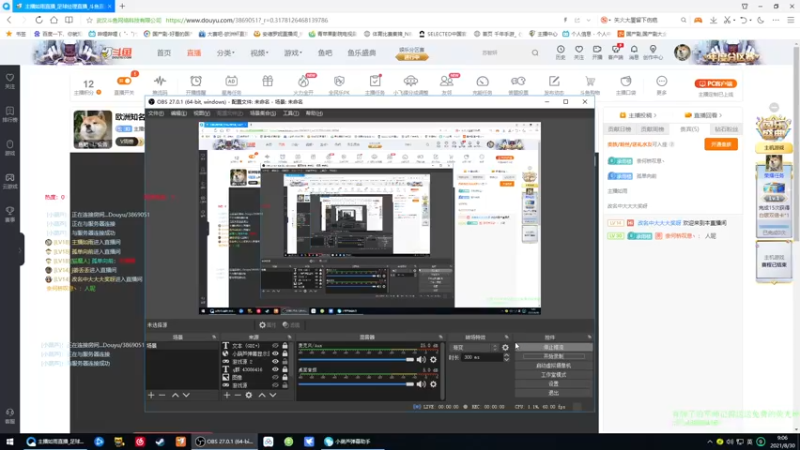Mute the second mixer channel (桌面音频)
This screenshot has width=800, height=450.
pos(421,384)
